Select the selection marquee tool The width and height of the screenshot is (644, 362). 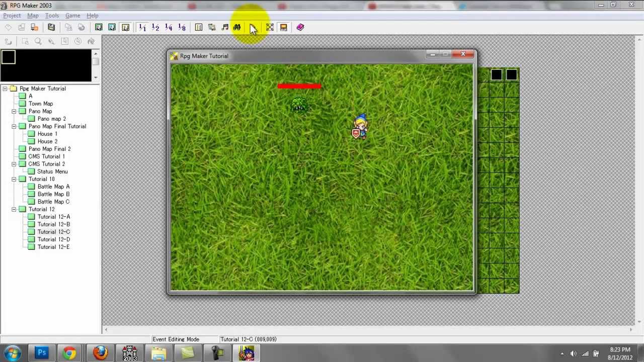(x=25, y=41)
